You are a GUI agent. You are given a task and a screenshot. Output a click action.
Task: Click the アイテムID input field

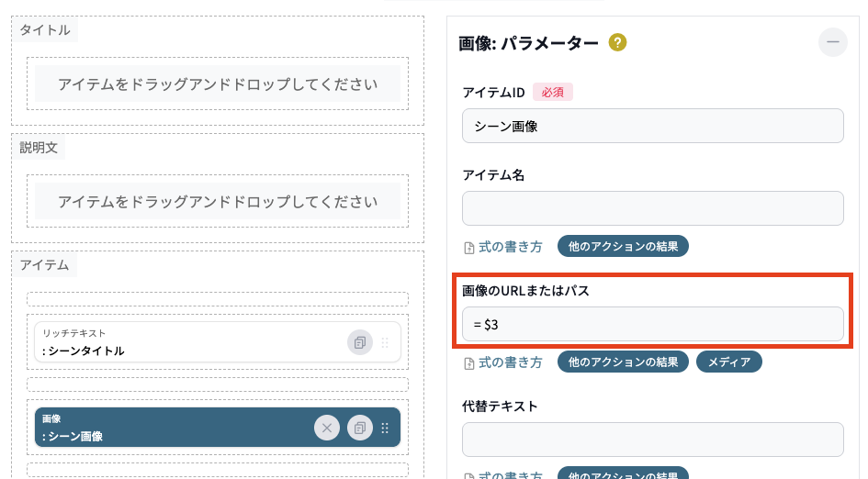point(652,127)
